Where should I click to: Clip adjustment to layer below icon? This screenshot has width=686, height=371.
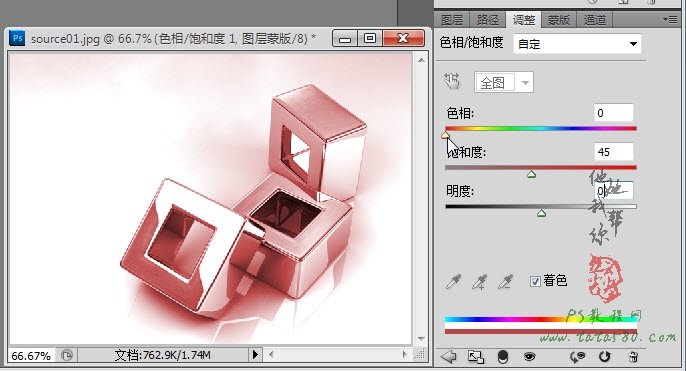[x=503, y=357]
